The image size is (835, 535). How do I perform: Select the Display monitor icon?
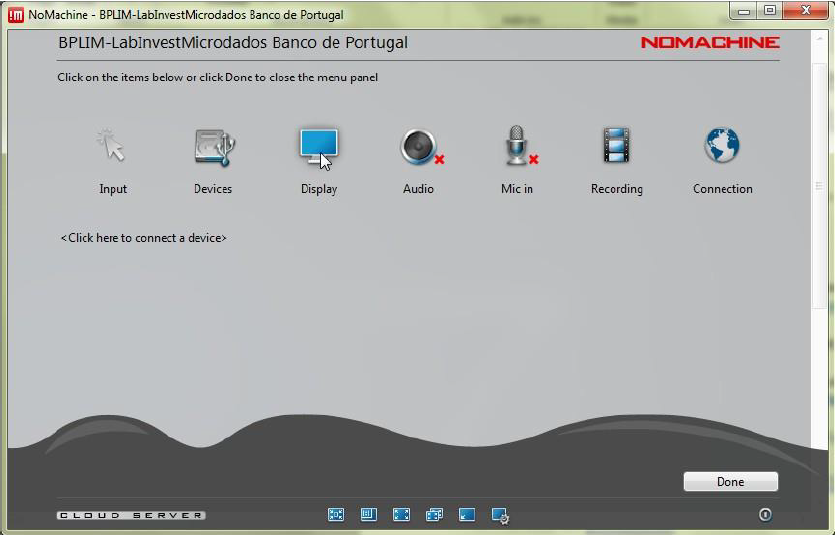point(319,147)
